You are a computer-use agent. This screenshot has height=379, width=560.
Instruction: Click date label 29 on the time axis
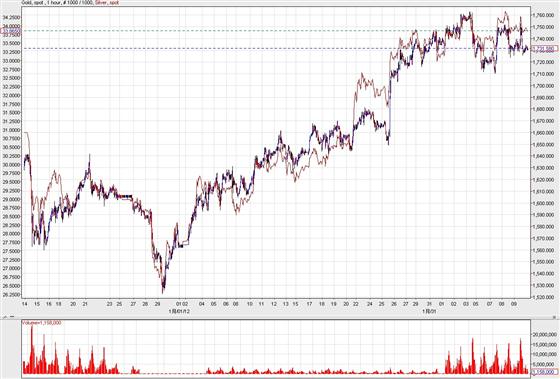157,304
